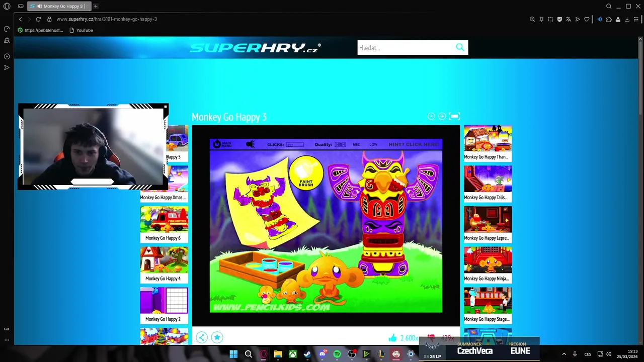Click the big sad monkey
Viewport: 644px width, 362px height.
coord(330,278)
